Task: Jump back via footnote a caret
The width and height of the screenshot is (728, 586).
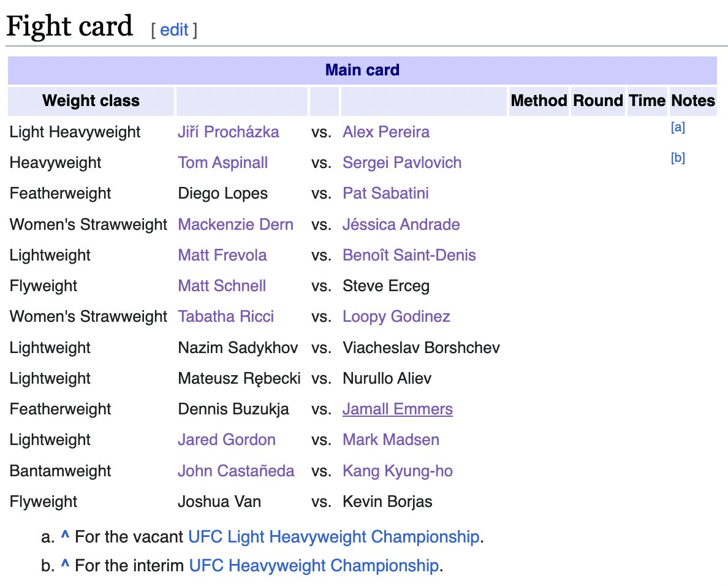Action: point(65,537)
